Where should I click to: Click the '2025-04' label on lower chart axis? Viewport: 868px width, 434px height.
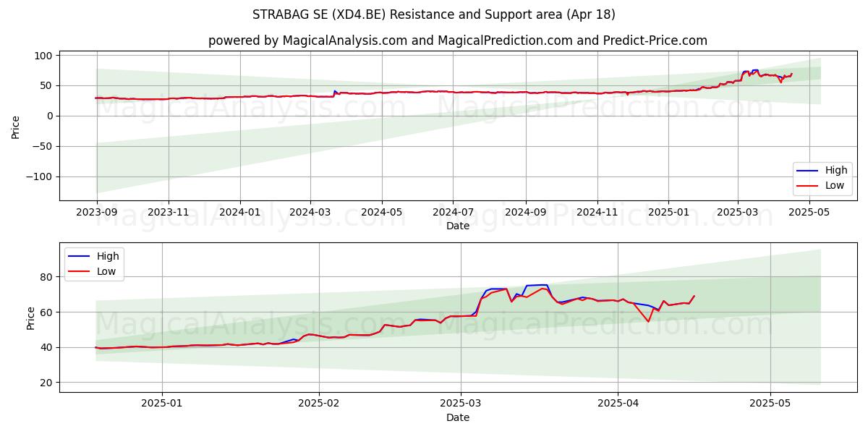coord(618,405)
